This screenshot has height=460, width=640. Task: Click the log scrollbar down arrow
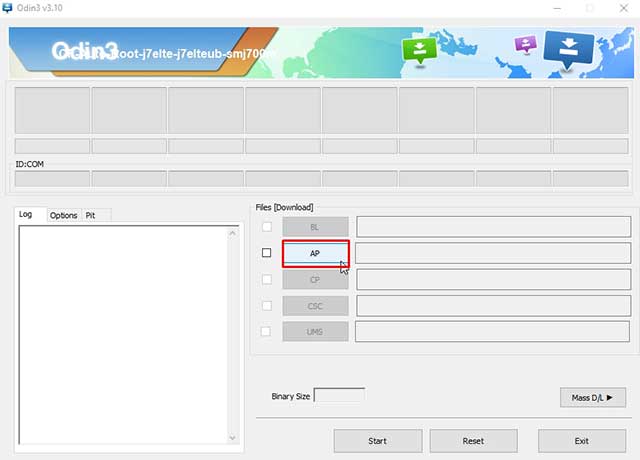tap(232, 438)
